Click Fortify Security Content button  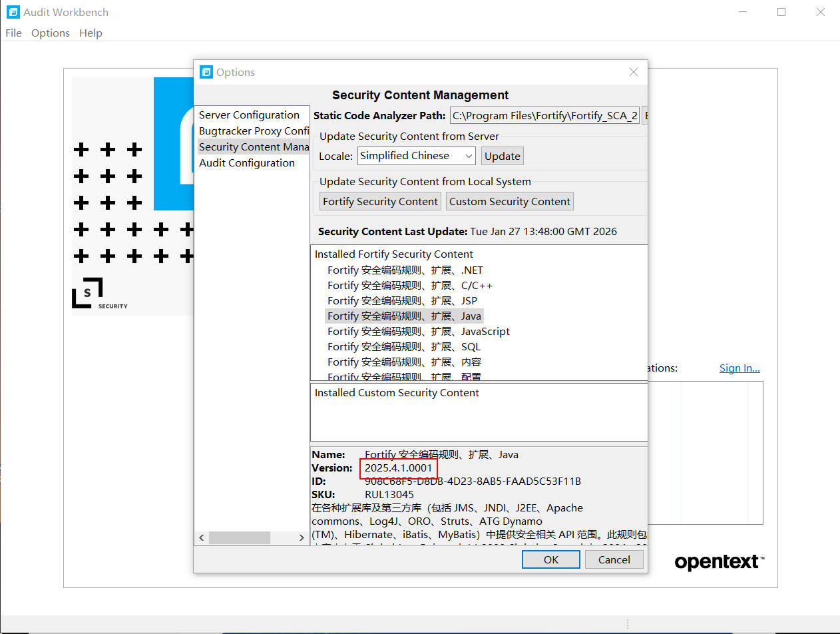(380, 201)
